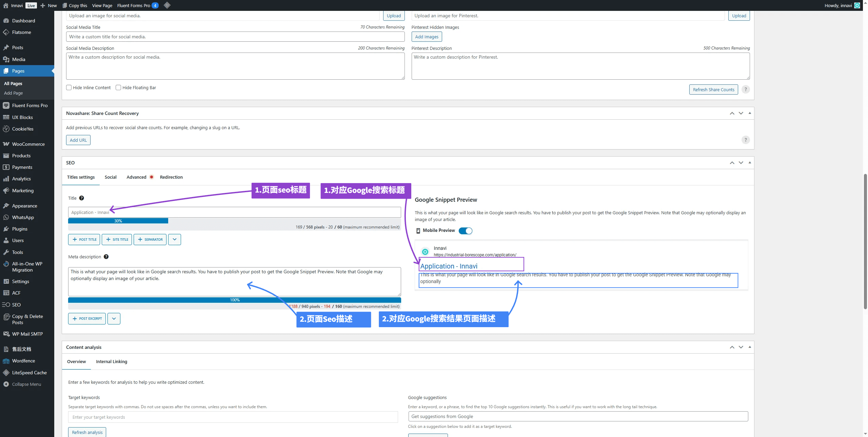The width and height of the screenshot is (868, 437).
Task: Click the Share Count Recovery help icon
Action: 745,140
